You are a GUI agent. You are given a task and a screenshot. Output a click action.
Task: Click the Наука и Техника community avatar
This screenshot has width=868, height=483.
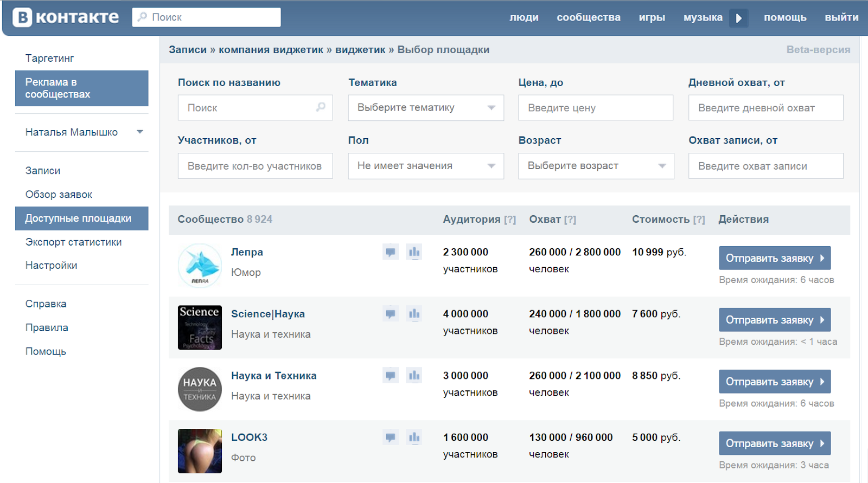coord(200,389)
